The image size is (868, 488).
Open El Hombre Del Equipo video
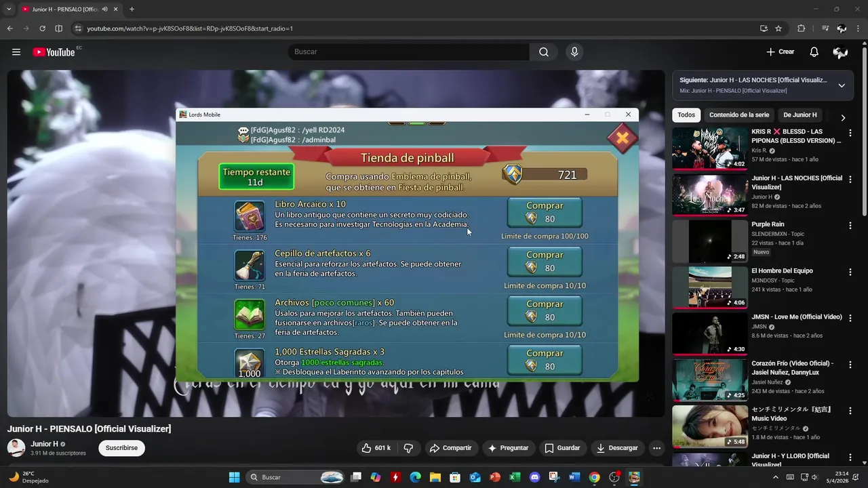tap(710, 287)
